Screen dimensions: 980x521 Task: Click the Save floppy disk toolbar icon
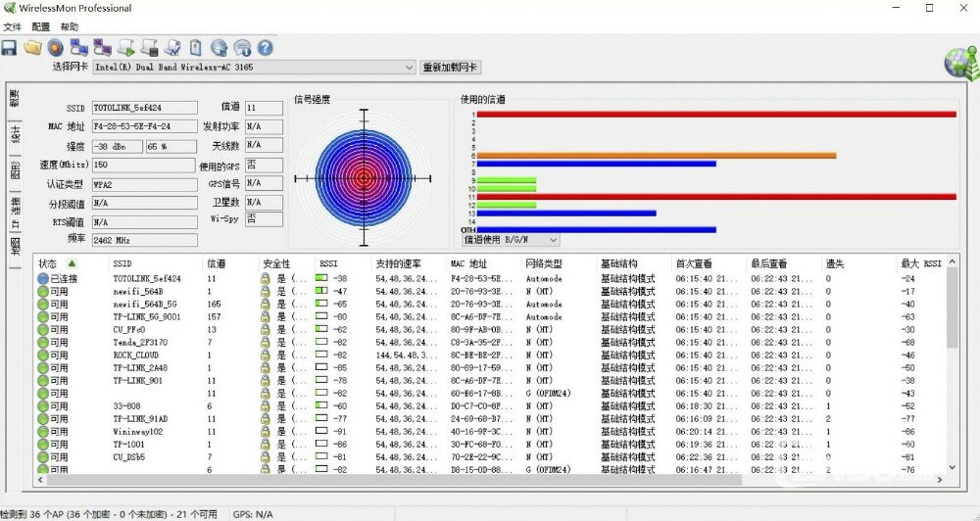[x=9, y=47]
